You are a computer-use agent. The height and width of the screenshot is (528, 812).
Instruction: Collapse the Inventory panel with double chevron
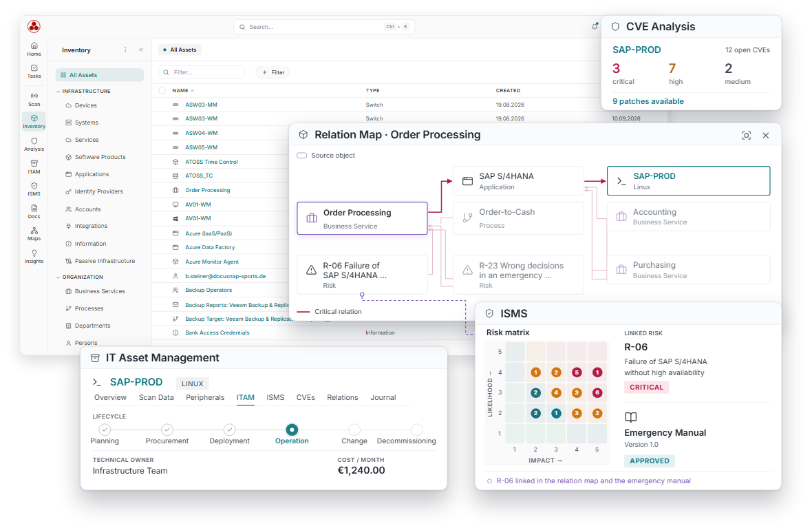pos(141,50)
